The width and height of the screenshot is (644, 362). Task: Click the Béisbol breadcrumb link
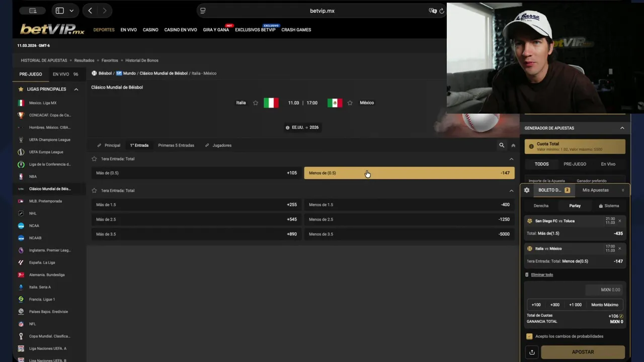(x=105, y=73)
